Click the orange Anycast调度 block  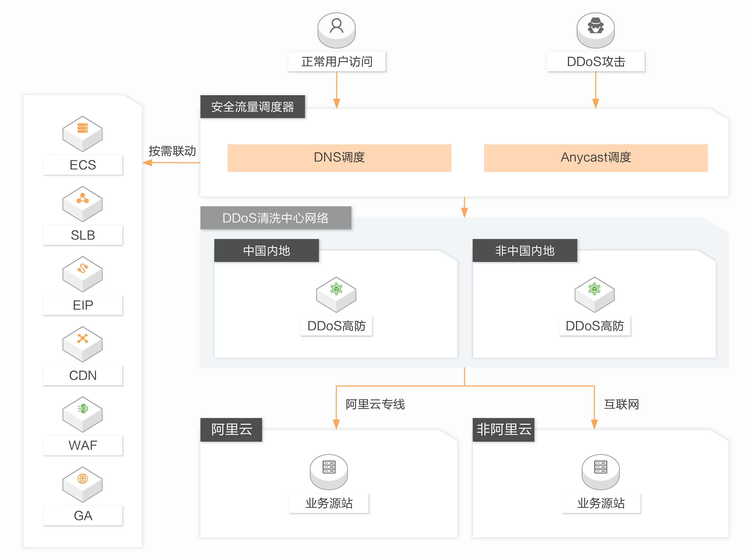596,158
